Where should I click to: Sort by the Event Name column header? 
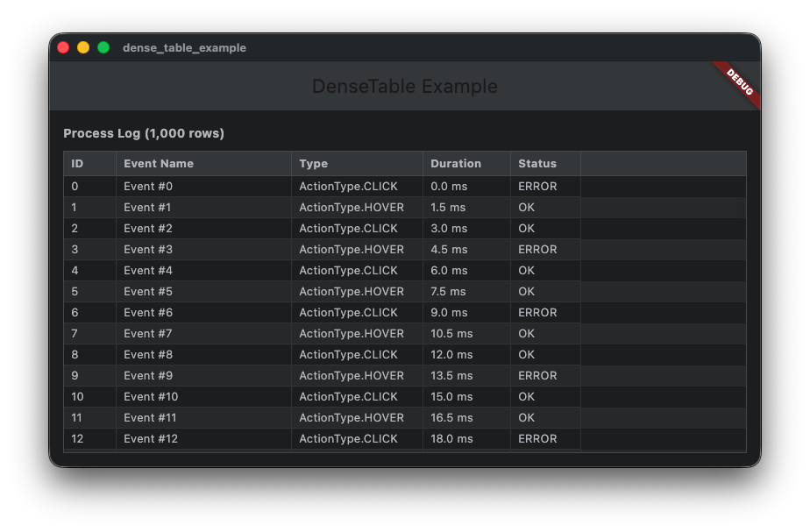tap(203, 164)
